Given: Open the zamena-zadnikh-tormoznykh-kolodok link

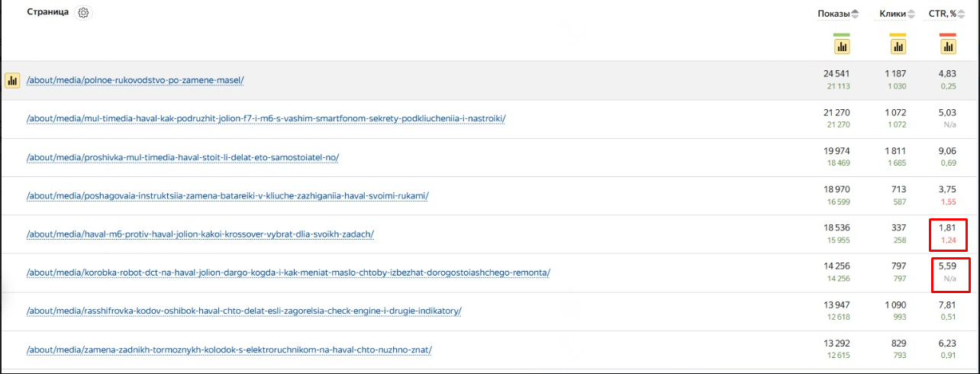Looking at the screenshot, I should (229, 350).
